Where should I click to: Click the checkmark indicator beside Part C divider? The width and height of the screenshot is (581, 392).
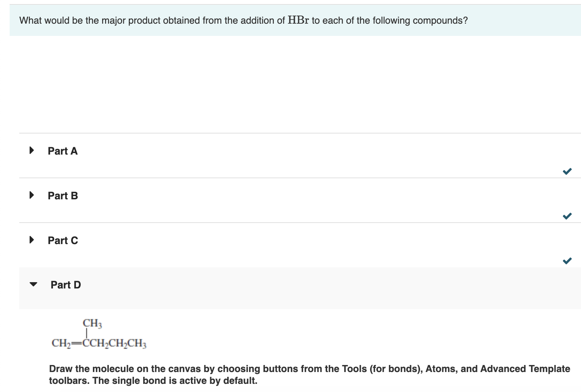567,261
